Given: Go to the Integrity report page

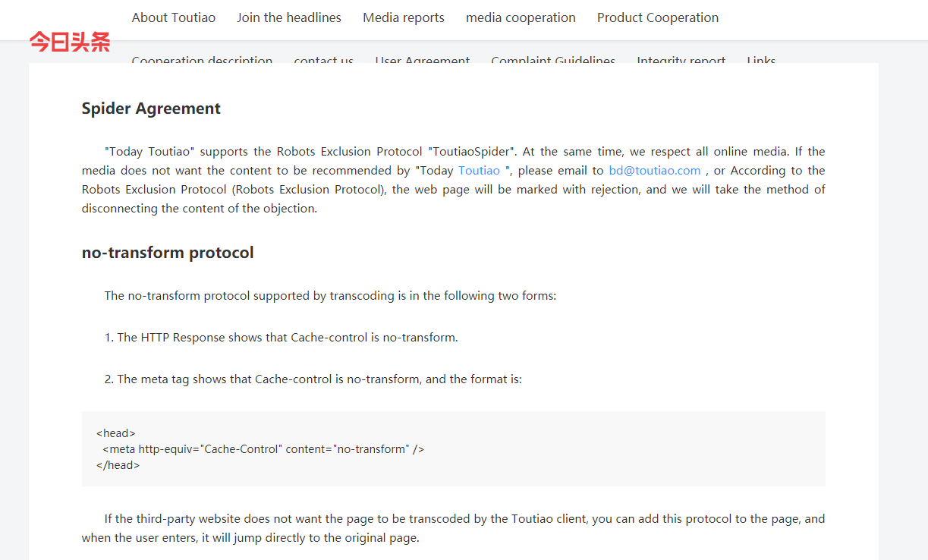Looking at the screenshot, I should point(681,59).
